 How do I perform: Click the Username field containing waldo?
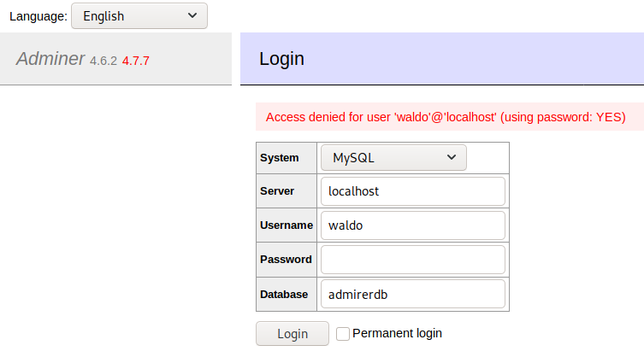pyautogui.click(x=412, y=225)
